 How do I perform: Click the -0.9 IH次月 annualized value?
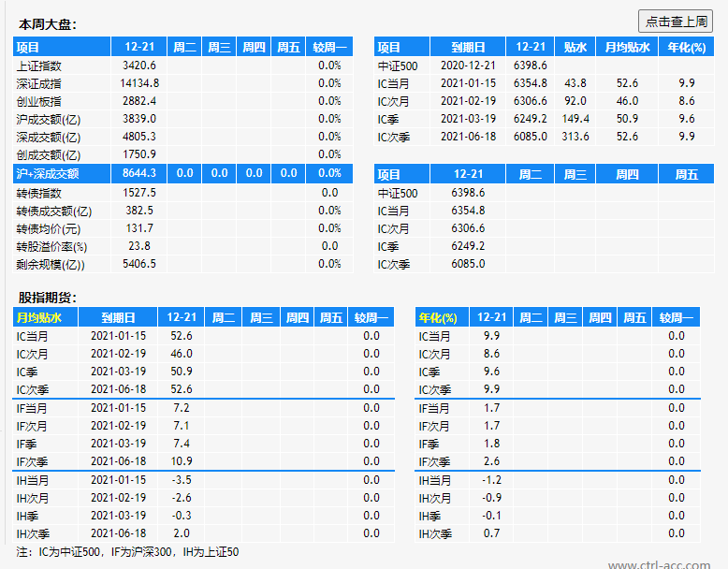(491, 498)
